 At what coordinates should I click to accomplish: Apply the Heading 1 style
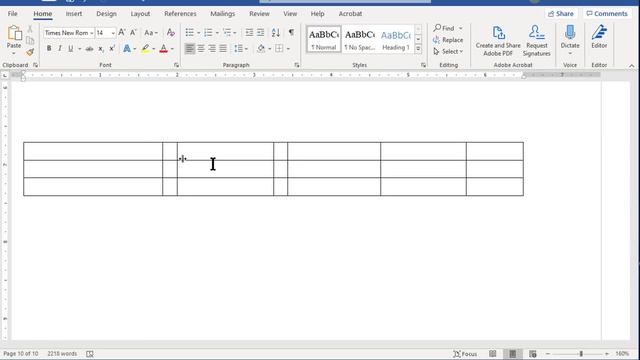396,40
